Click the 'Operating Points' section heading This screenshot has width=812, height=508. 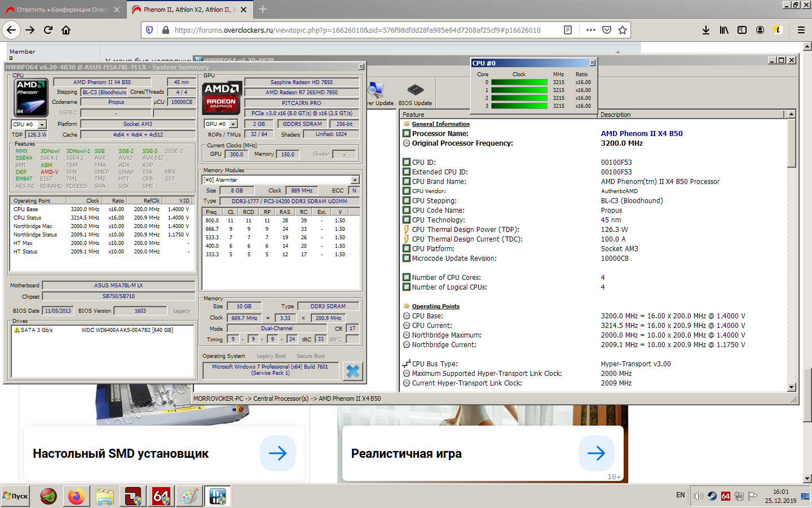(435, 306)
